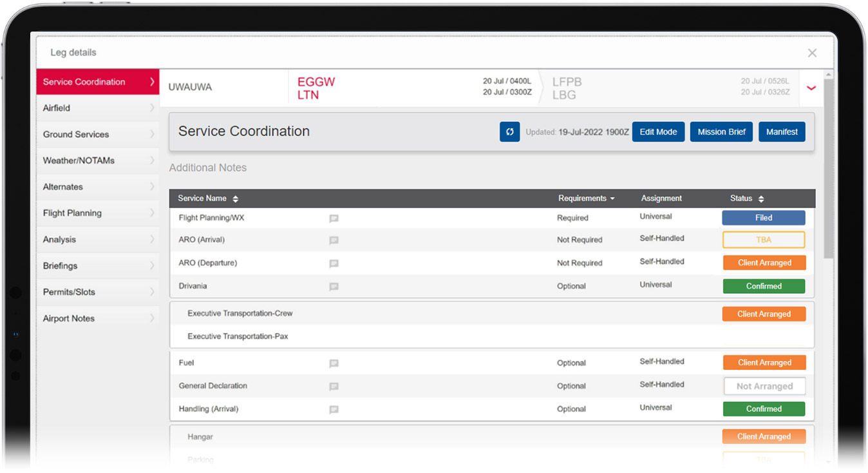Click comment icon next to Drivania
Image resolution: width=868 pixels, height=473 pixels.
click(334, 287)
